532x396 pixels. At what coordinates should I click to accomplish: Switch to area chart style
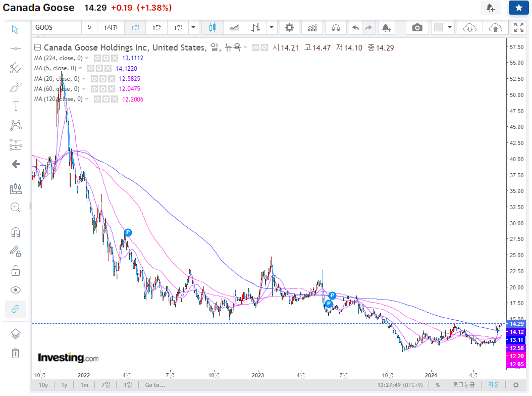click(234, 27)
